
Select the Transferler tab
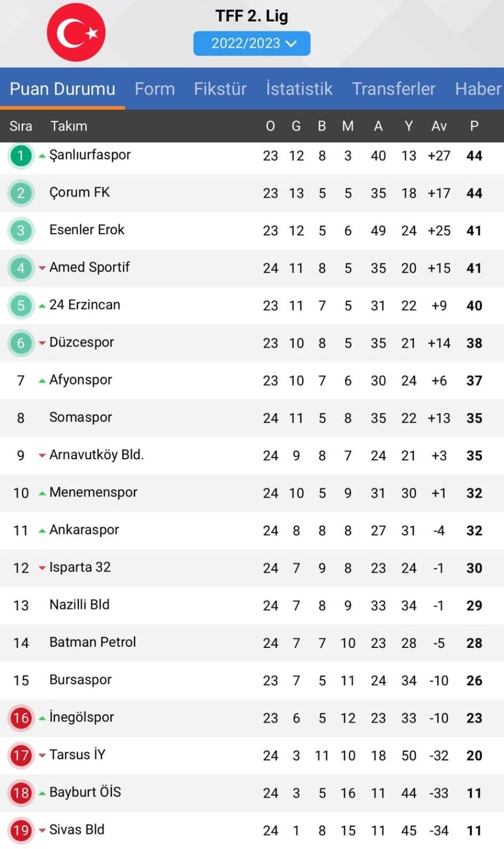pyautogui.click(x=394, y=88)
